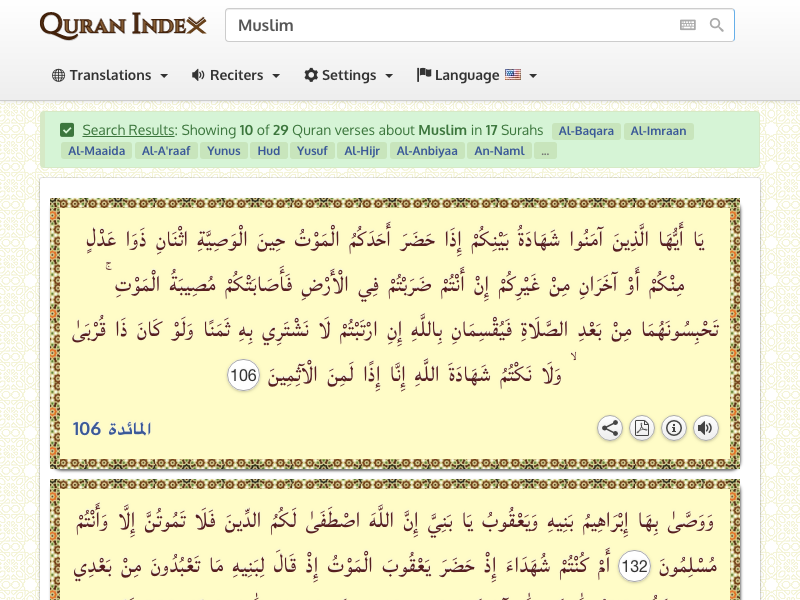The width and height of the screenshot is (800, 600).
Task: Show more surahs with the ellipsis tag
Action: [545, 151]
